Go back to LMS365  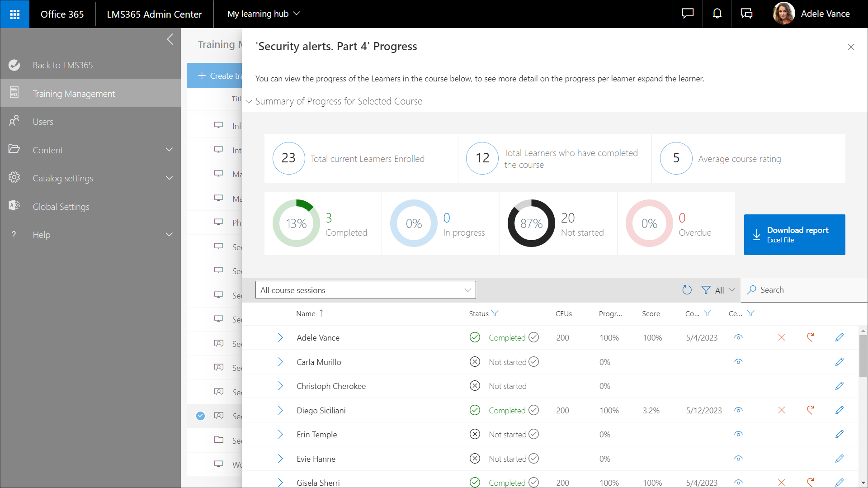tap(62, 65)
